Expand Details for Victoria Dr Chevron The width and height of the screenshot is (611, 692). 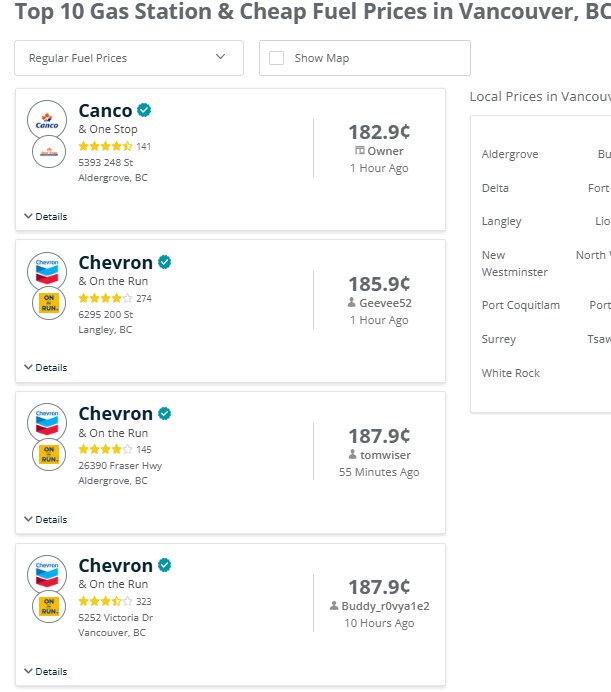pos(45,671)
